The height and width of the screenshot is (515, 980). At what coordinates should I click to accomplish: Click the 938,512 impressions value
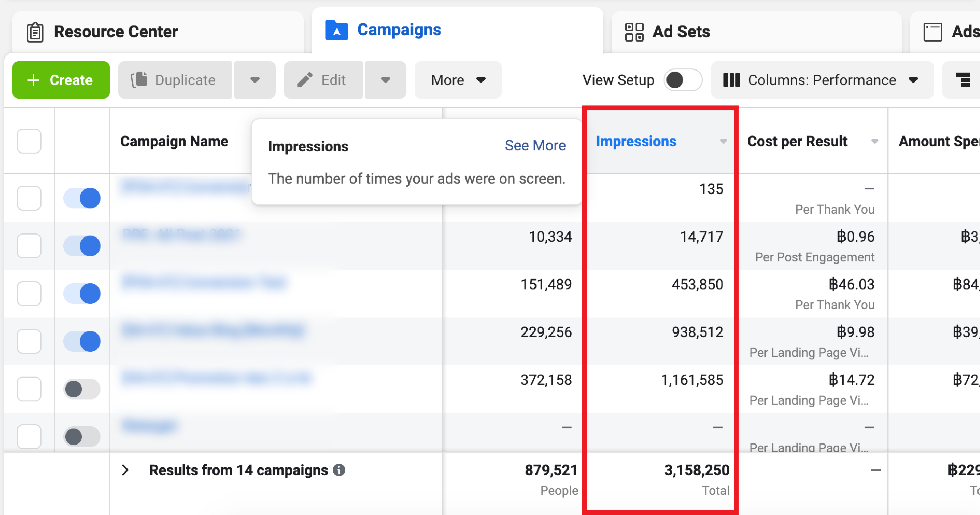pyautogui.click(x=697, y=332)
